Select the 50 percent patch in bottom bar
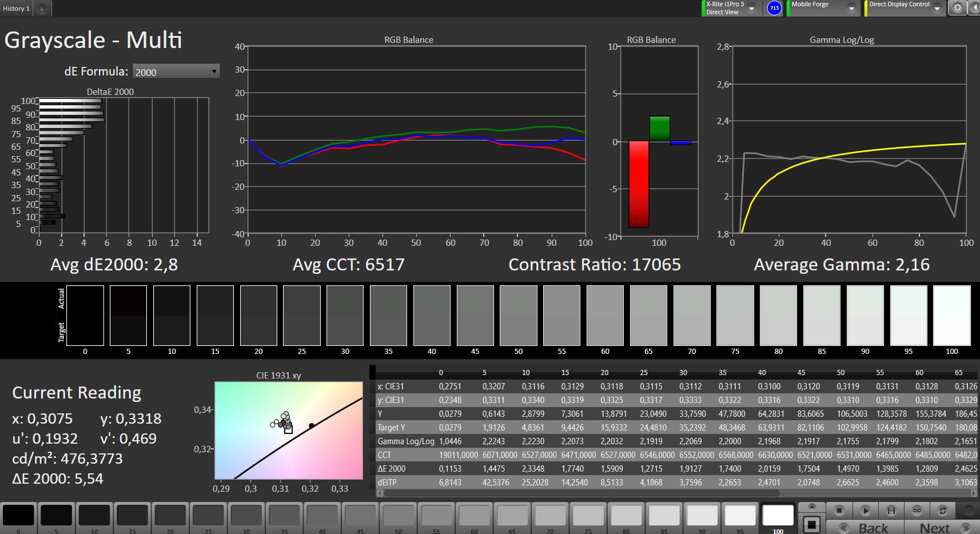 tap(398, 517)
